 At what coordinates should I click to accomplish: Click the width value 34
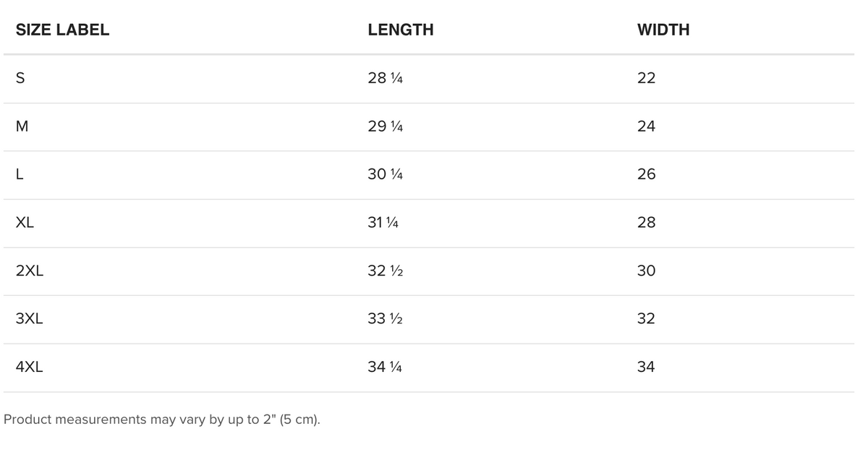[646, 367]
